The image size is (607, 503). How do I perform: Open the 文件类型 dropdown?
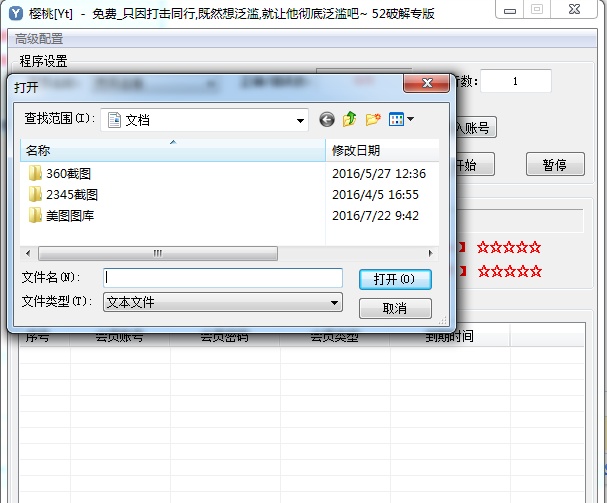pos(223,302)
